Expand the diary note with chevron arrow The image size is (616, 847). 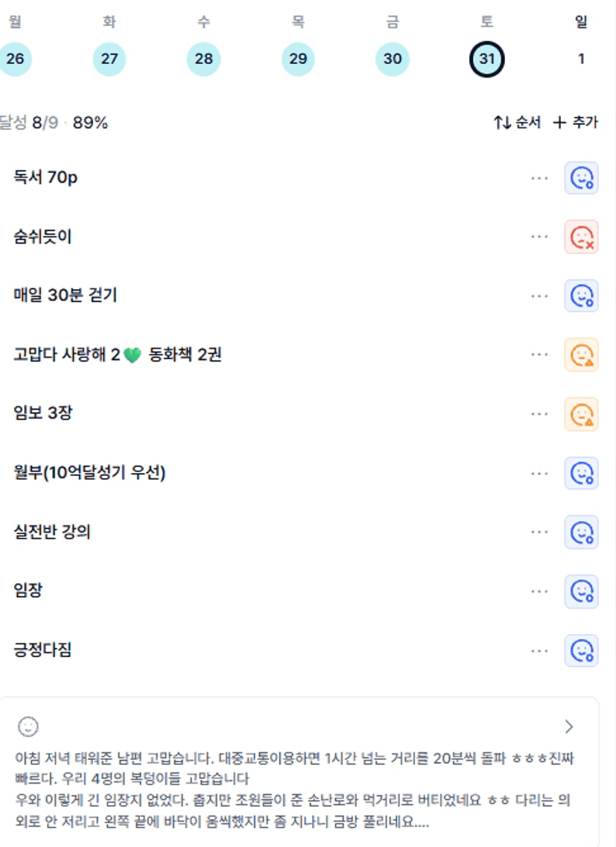point(569,726)
